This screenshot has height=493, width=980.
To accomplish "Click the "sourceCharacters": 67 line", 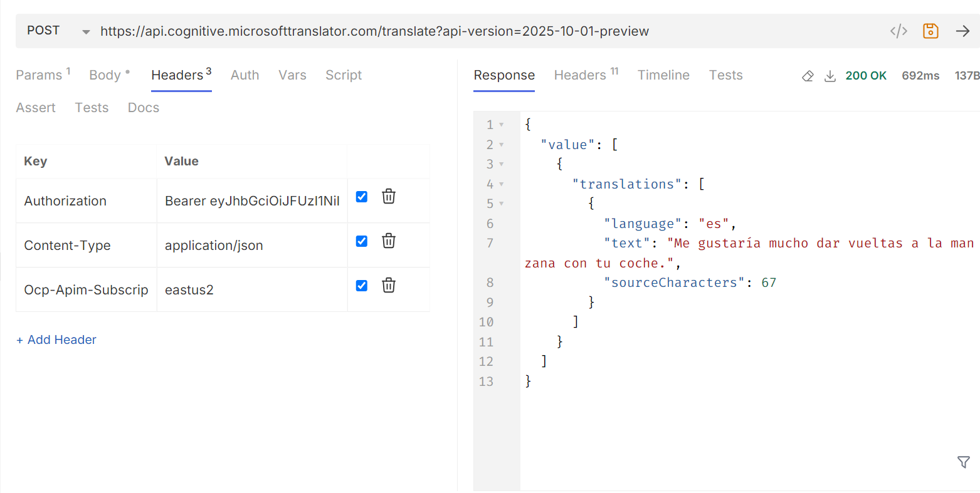I will click(x=690, y=283).
